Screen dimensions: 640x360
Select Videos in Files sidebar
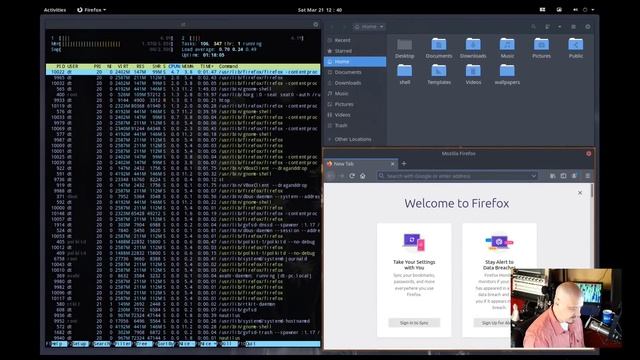point(355,115)
